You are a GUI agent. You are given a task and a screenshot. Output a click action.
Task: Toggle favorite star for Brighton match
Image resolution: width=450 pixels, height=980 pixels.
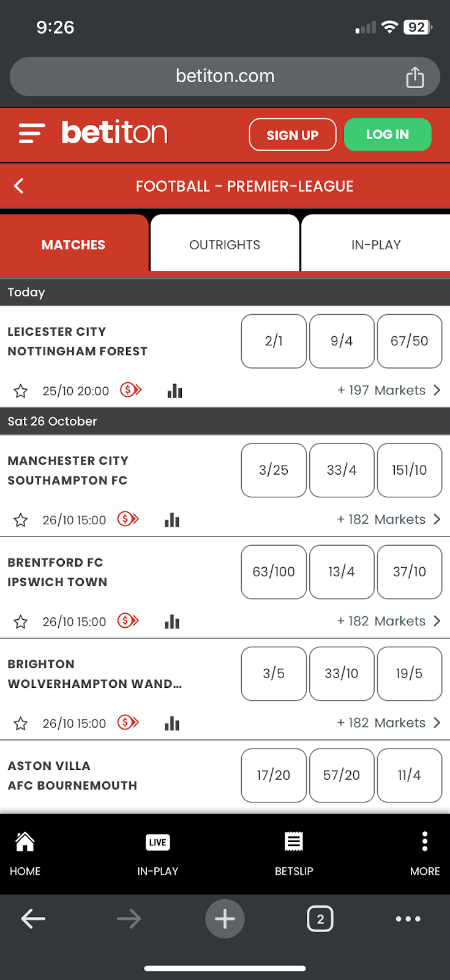click(x=21, y=723)
